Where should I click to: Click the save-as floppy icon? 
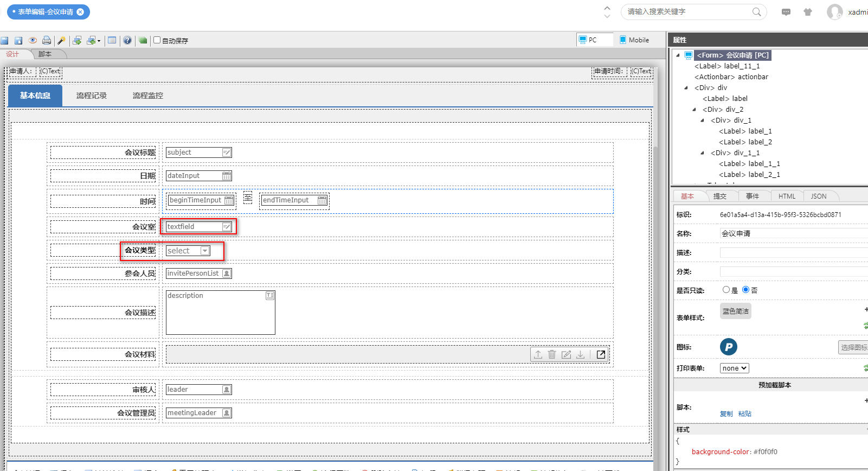[x=18, y=40]
